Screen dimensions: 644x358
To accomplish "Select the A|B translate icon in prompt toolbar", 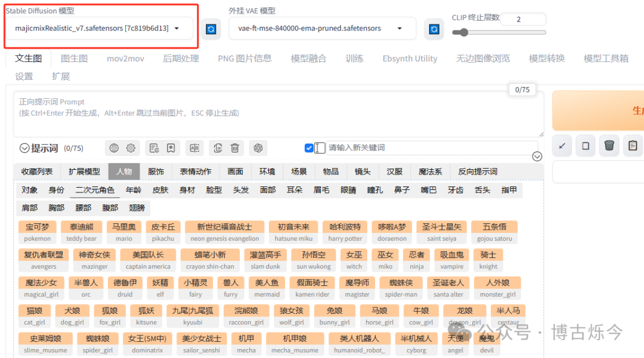I will [x=195, y=148].
